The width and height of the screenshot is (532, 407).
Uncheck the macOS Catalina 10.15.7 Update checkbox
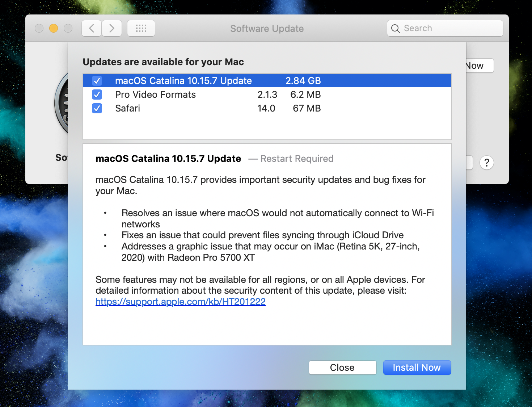point(97,81)
